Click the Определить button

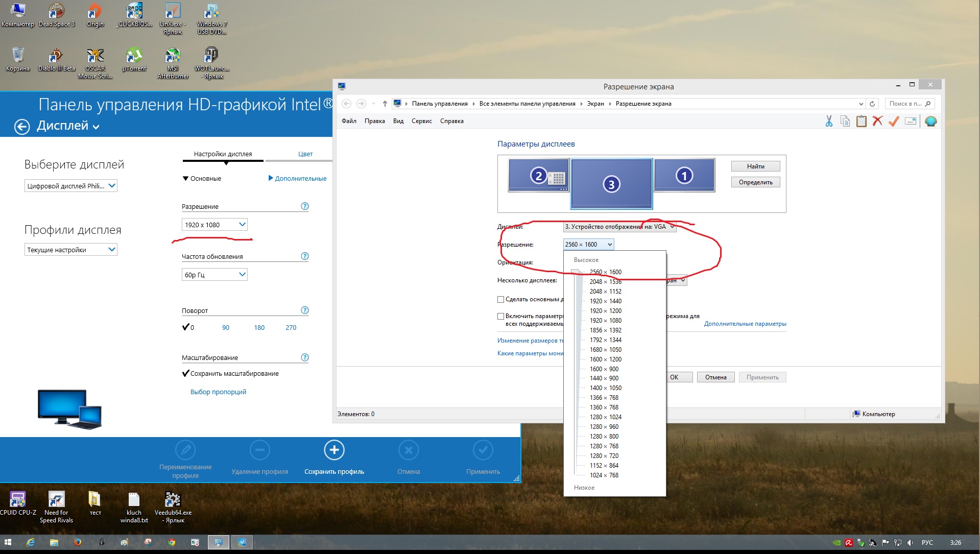coord(755,182)
